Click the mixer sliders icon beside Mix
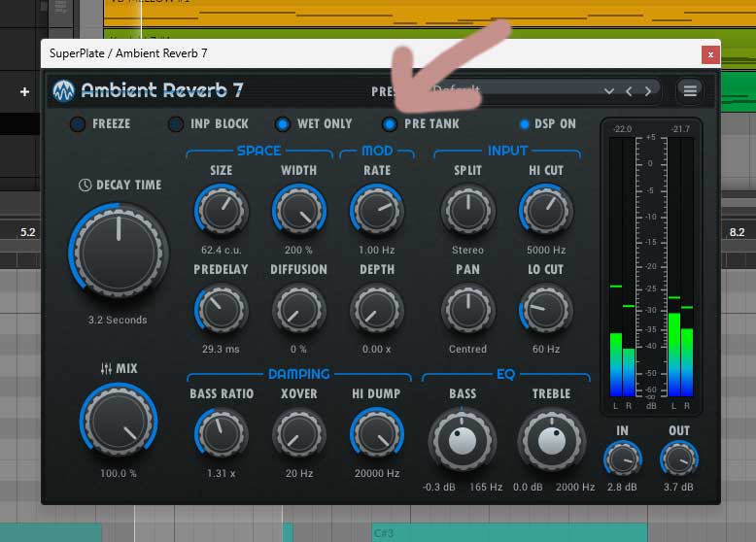This screenshot has width=756, height=542. click(106, 369)
